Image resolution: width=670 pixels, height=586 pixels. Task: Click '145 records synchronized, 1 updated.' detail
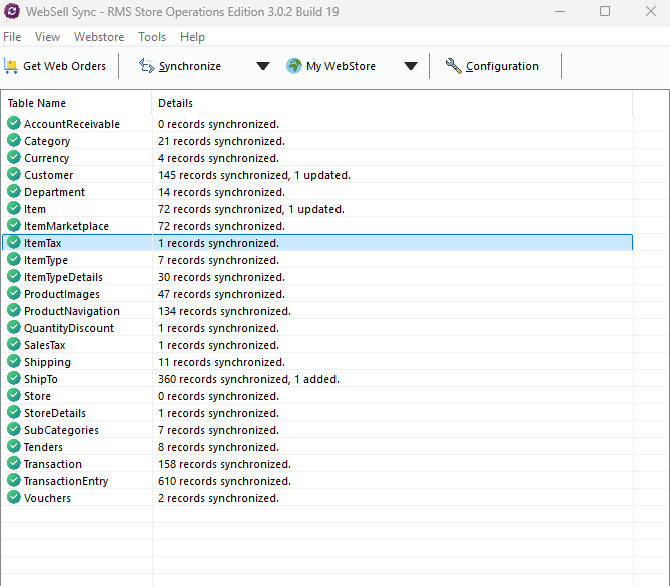point(254,175)
